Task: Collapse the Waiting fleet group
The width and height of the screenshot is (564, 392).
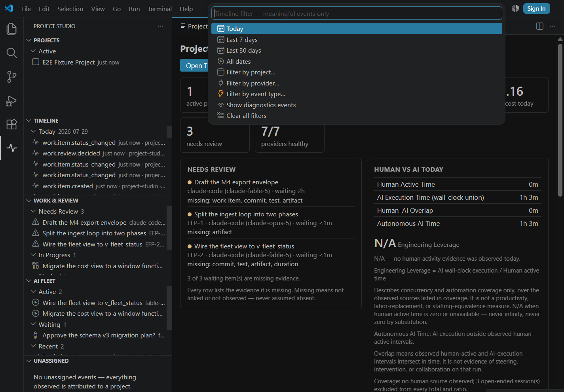Action: (x=33, y=324)
